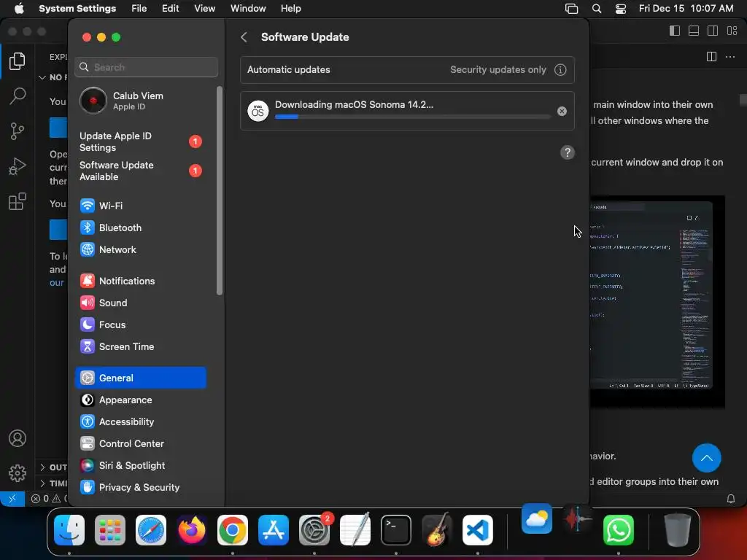This screenshot has width=747, height=560.
Task: Open Control Center in the menu bar
Action: pyautogui.click(x=620, y=9)
